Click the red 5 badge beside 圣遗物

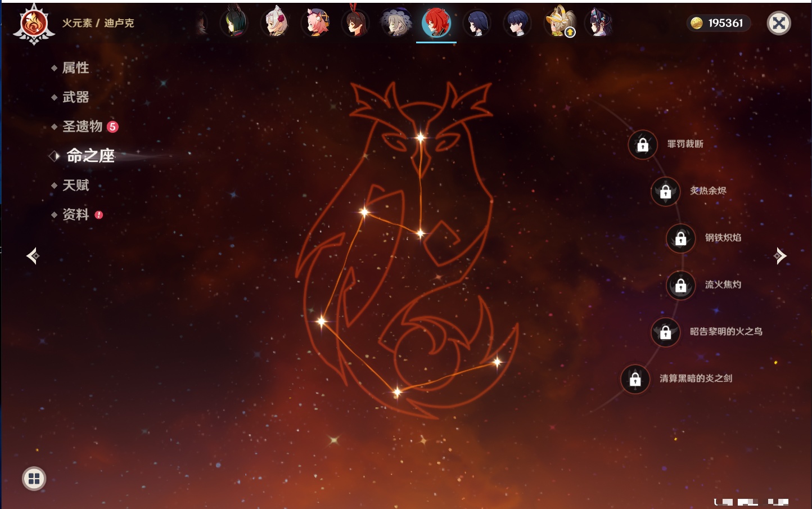112,127
